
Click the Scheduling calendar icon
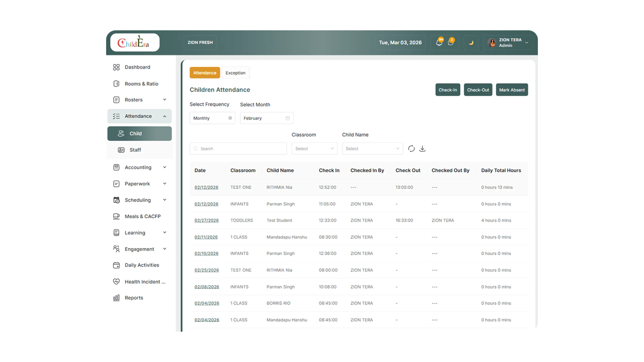click(116, 200)
